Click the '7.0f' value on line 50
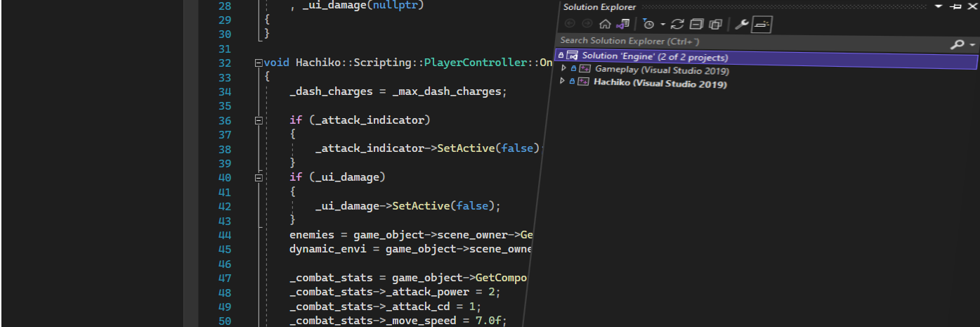Viewport: 980px width, 327px height. point(488,321)
